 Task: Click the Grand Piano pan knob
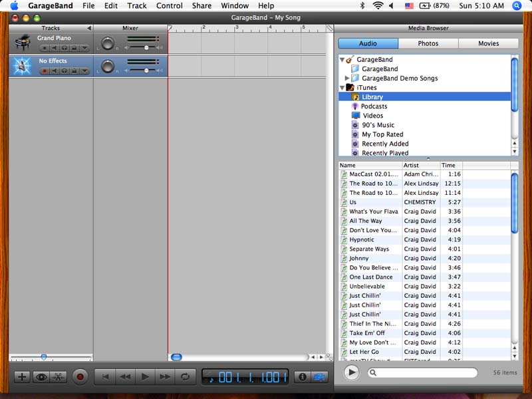point(108,44)
